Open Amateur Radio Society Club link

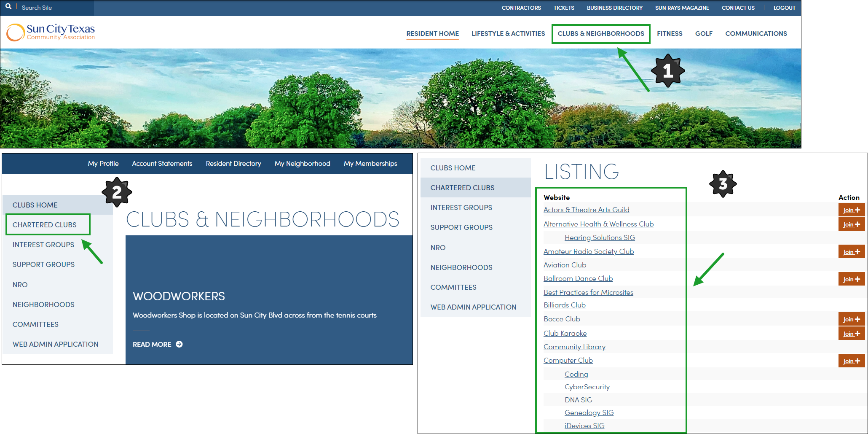point(589,251)
